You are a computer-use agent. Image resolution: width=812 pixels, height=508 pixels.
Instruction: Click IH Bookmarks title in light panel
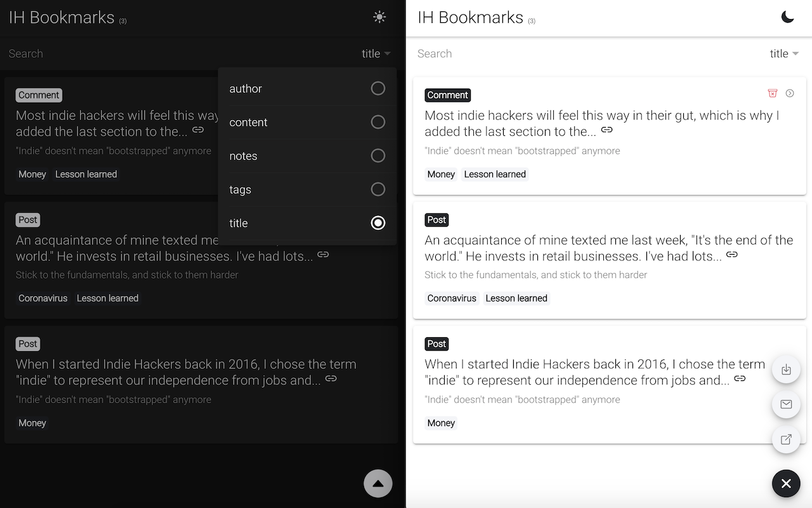(471, 17)
